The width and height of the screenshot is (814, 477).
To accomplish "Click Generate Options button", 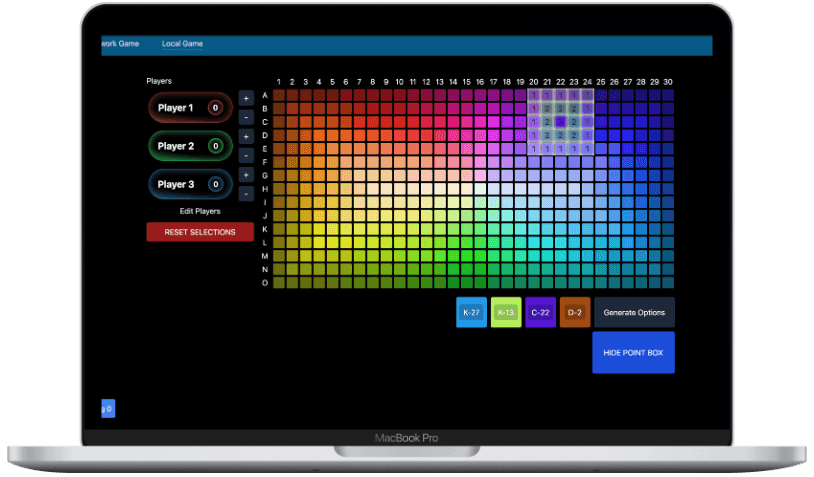I will coord(634,312).
